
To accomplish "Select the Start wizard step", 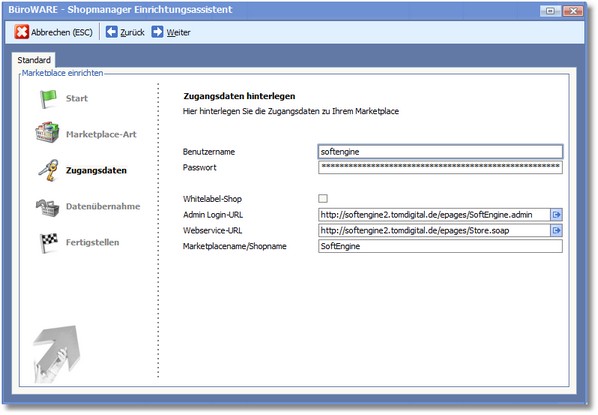I will coord(77,98).
